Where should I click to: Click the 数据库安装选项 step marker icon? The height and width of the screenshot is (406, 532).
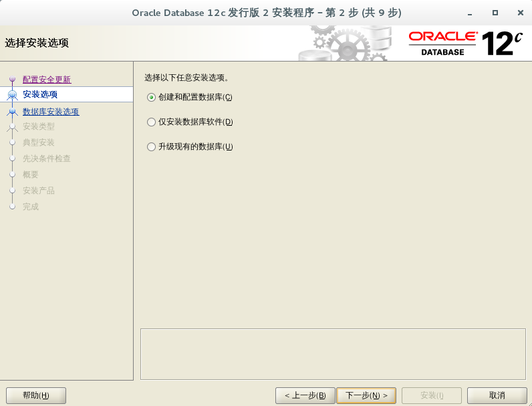[13, 111]
